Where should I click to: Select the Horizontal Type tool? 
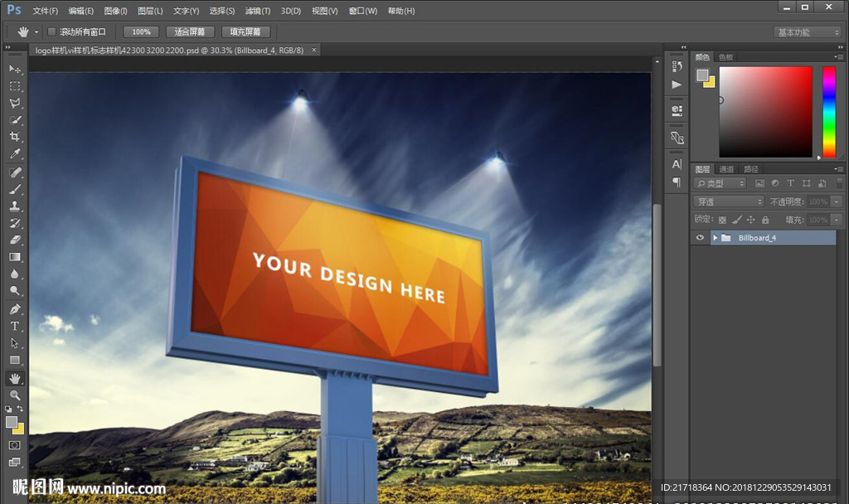(15, 327)
